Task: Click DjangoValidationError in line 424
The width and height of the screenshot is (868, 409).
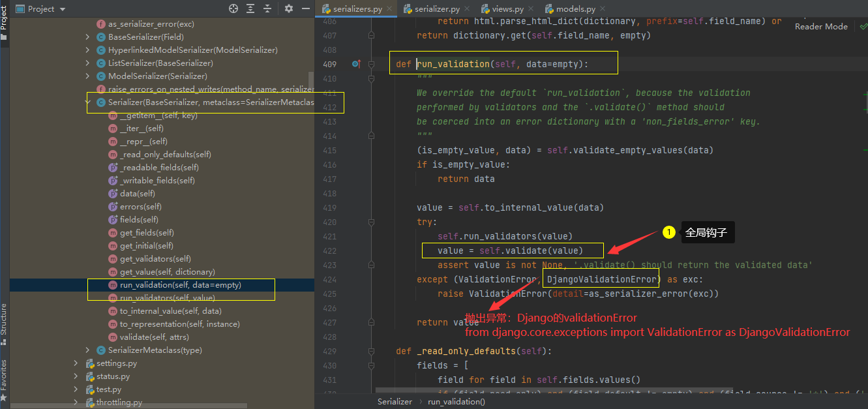Action: [601, 279]
